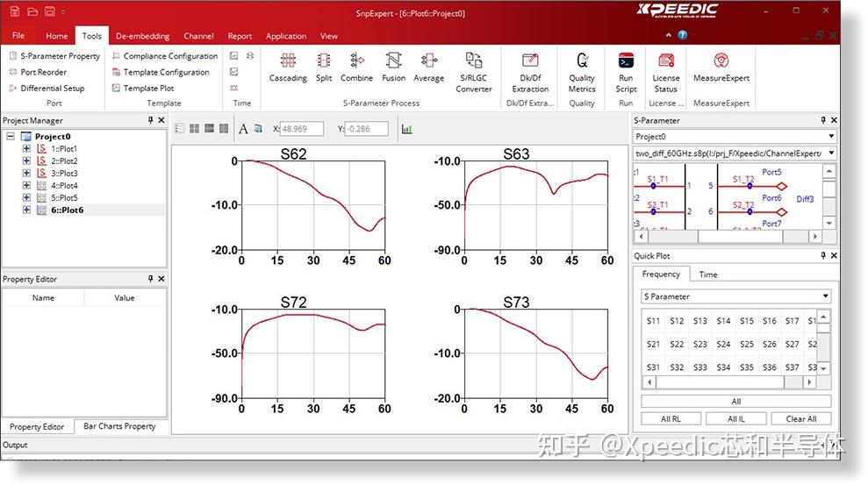Collapse the Project0 tree node

11,135
